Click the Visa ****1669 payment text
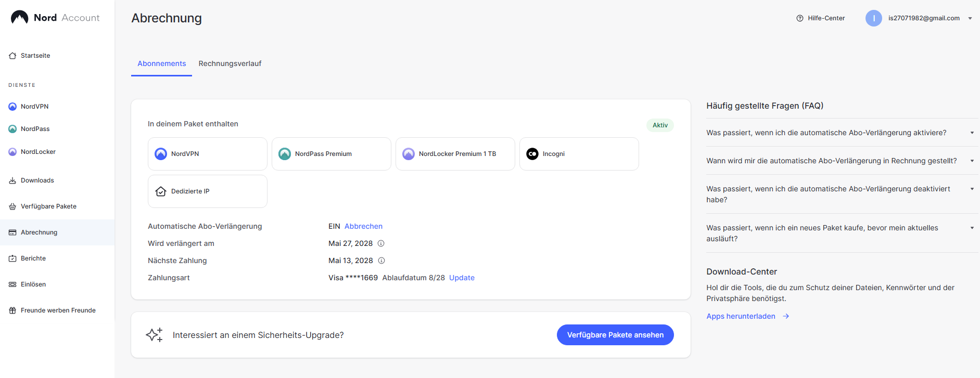This screenshot has height=378, width=980. tap(353, 278)
